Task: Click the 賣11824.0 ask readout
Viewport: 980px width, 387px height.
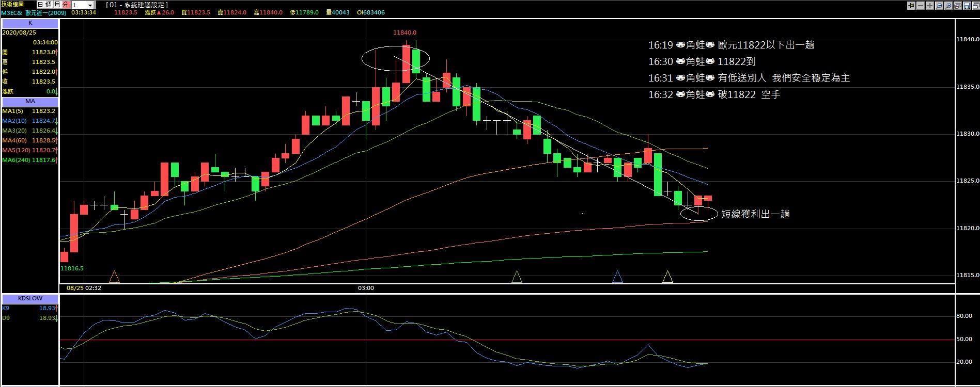Action: [232, 12]
